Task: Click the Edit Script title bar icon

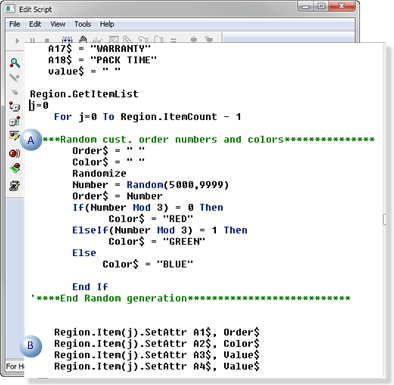Action: click(10, 9)
